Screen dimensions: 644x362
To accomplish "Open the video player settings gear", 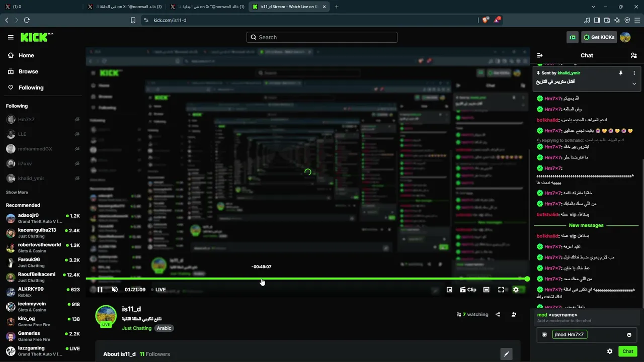I will (x=516, y=290).
